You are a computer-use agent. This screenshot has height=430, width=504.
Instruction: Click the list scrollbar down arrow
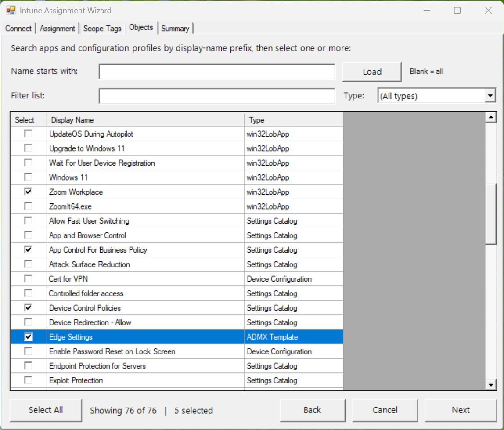pyautogui.click(x=491, y=385)
